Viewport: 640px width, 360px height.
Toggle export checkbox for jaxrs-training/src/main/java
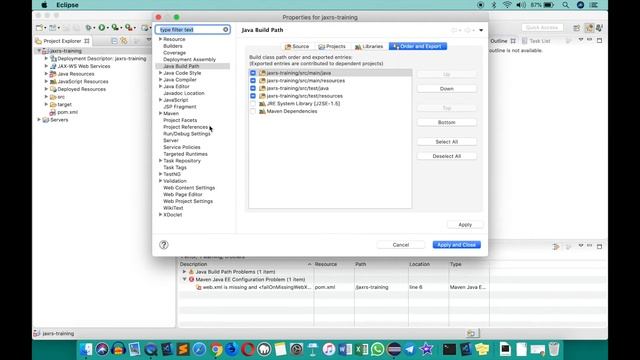[x=253, y=73]
